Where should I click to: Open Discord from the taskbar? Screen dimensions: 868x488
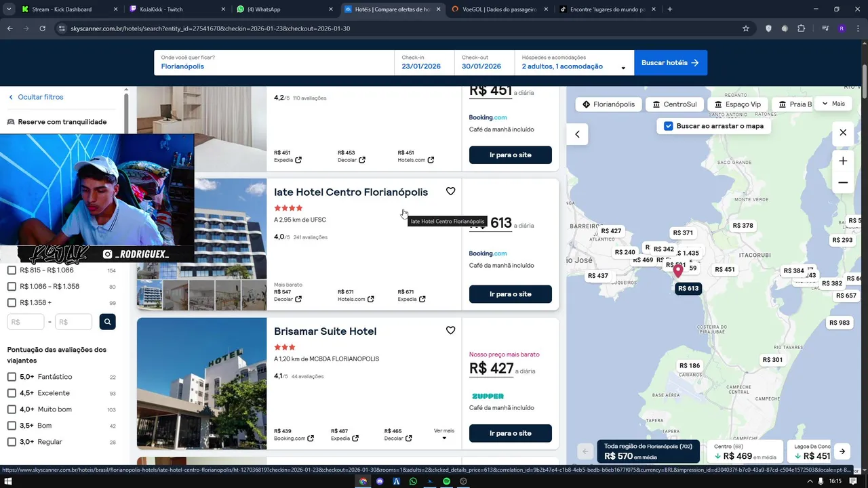[380, 481]
